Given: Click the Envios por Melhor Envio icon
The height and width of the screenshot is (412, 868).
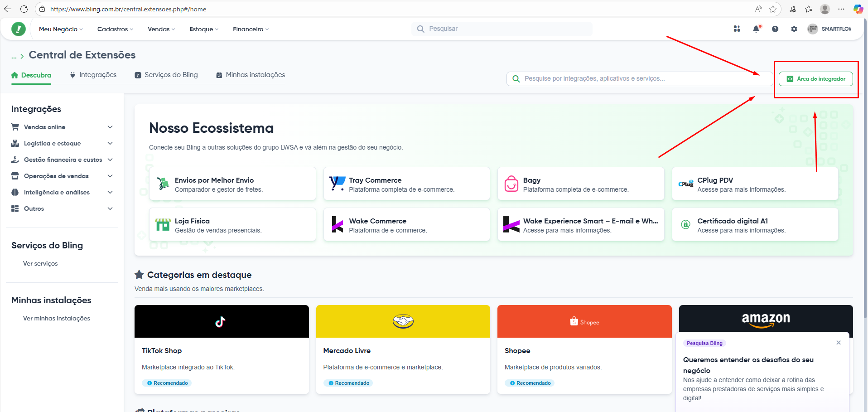Looking at the screenshot, I should click(163, 184).
